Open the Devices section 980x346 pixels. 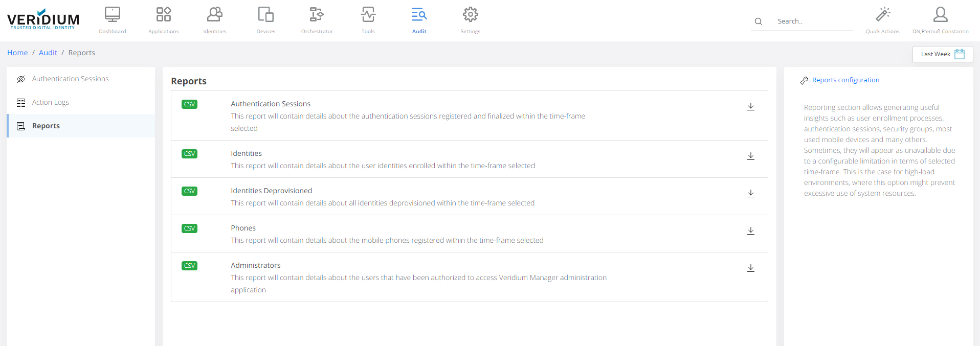(x=266, y=15)
